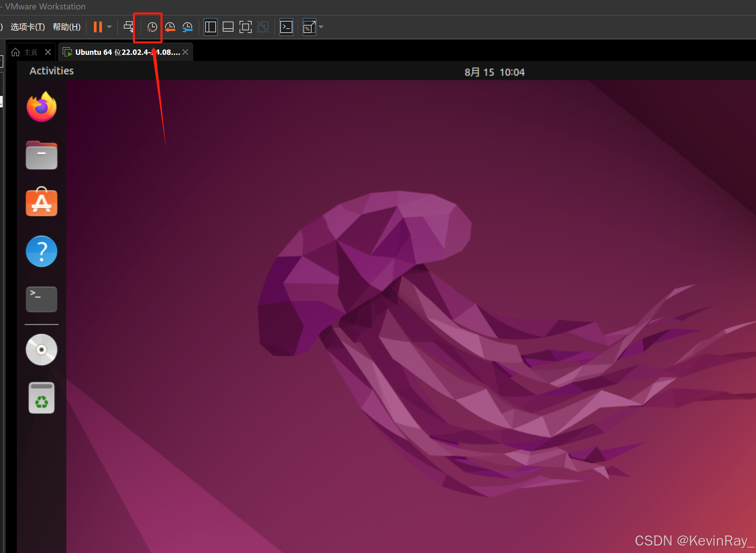
Task: Click the stretch guest display icon
Action: (x=309, y=27)
